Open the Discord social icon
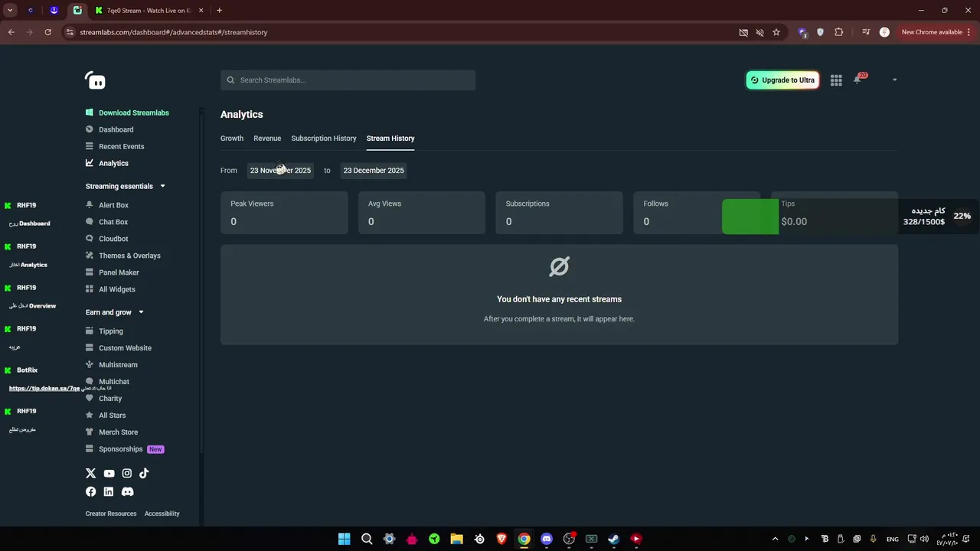 [127, 491]
